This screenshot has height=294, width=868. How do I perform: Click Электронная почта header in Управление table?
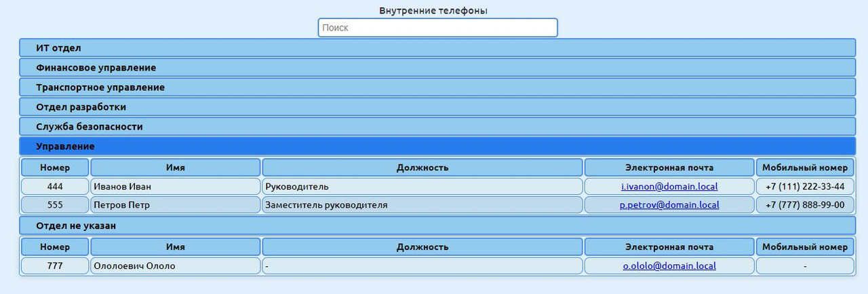coord(669,168)
